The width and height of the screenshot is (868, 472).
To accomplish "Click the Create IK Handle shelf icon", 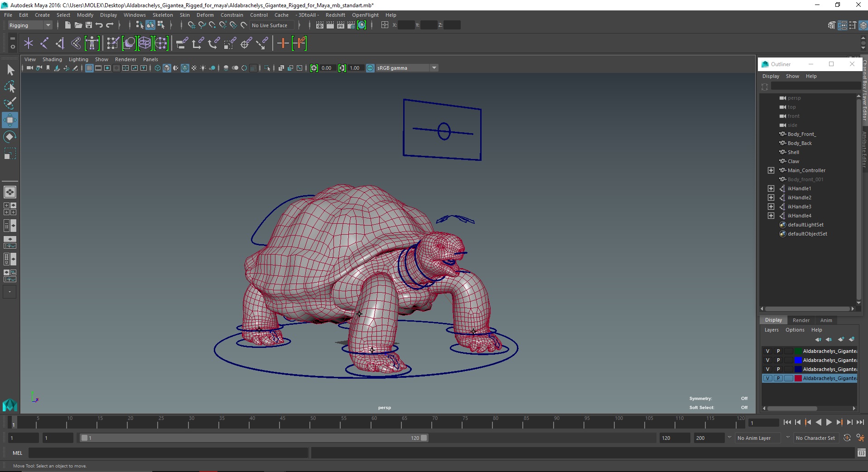I will [60, 43].
